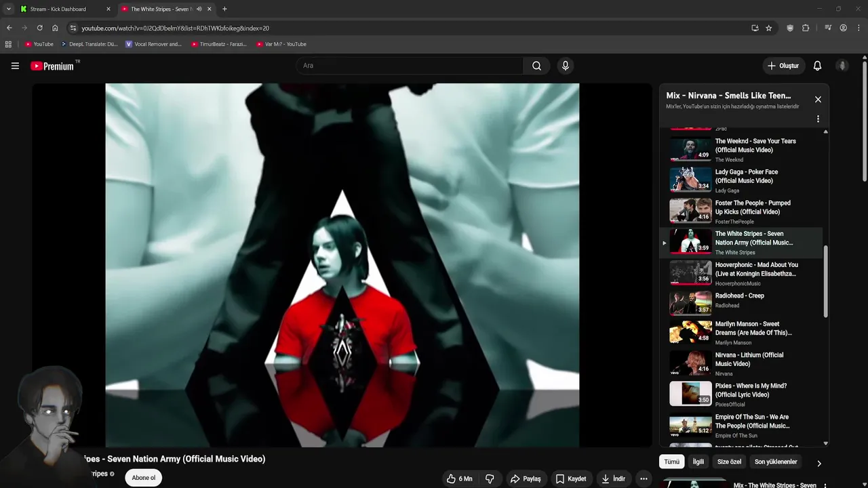Start voice search with microphone icon
Image resolution: width=868 pixels, height=488 pixels.
[x=566, y=66]
